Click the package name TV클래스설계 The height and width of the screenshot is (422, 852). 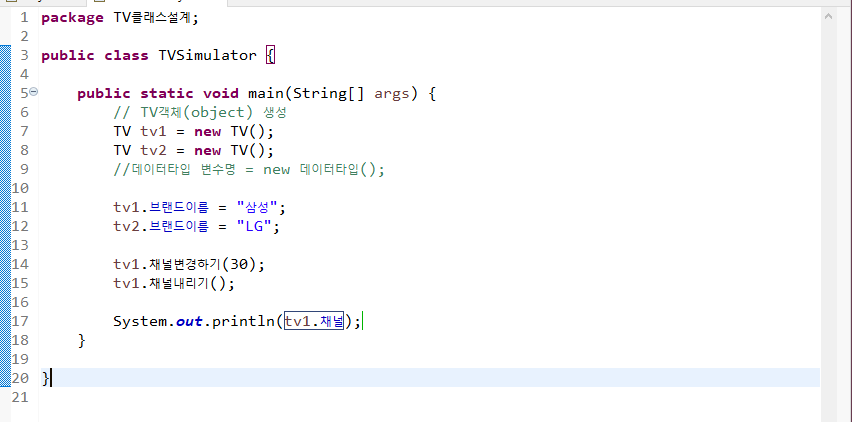[153, 18]
